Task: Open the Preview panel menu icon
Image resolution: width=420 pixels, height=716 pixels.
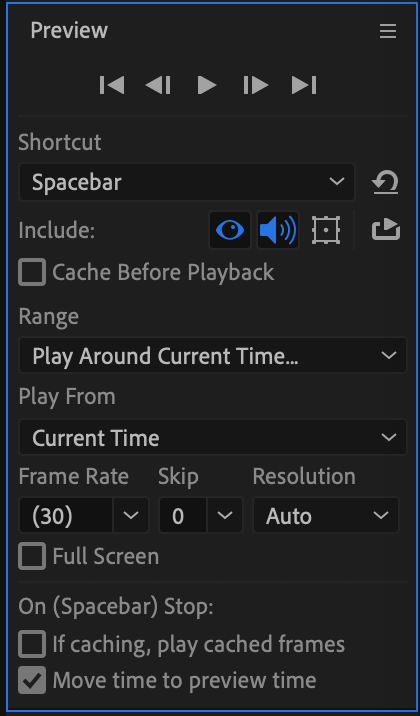Action: [x=388, y=32]
